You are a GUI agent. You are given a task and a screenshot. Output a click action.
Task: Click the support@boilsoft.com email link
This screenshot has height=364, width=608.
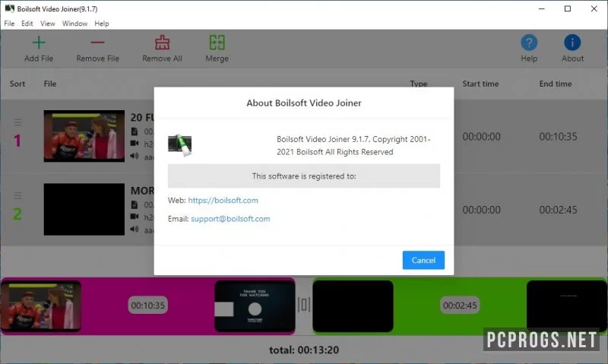pyautogui.click(x=230, y=219)
